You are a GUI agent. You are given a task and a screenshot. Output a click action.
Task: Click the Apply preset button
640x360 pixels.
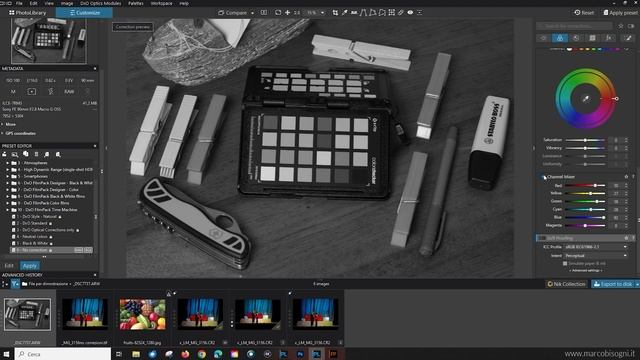(620, 13)
